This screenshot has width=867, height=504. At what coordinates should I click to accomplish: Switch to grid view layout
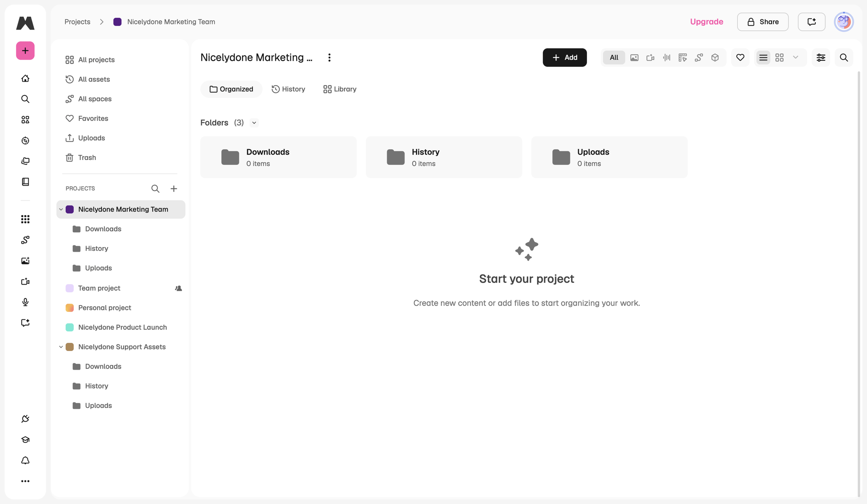click(780, 57)
